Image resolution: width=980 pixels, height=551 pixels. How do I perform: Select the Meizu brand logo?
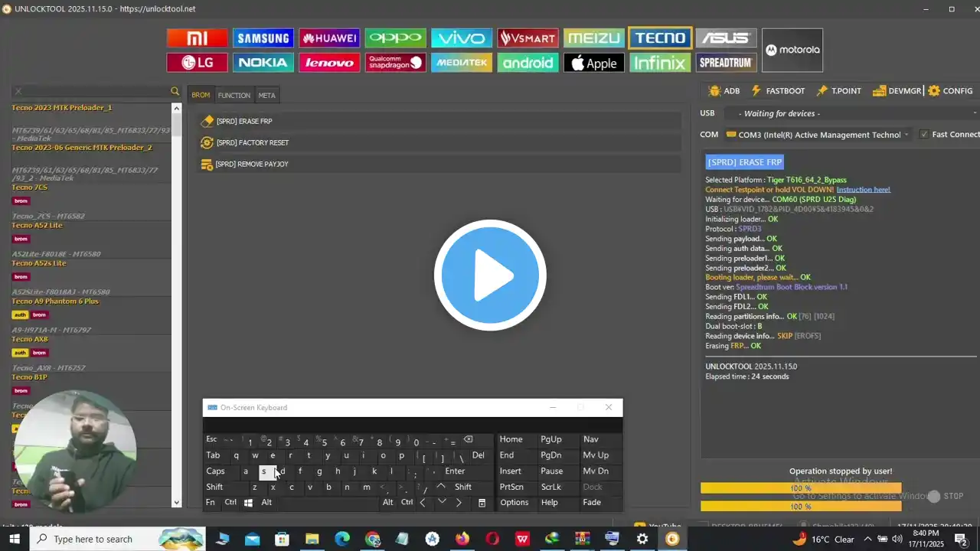pyautogui.click(x=594, y=38)
